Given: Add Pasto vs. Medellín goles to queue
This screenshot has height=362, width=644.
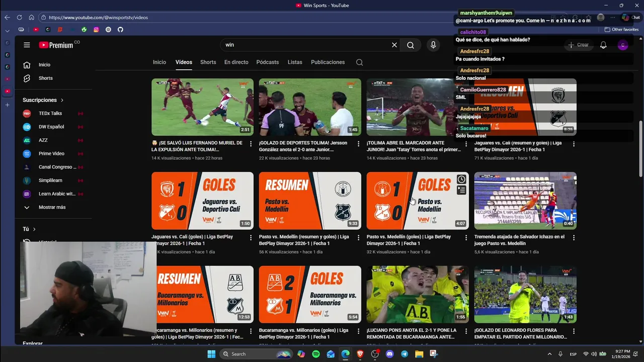Looking at the screenshot, I should (x=461, y=190).
